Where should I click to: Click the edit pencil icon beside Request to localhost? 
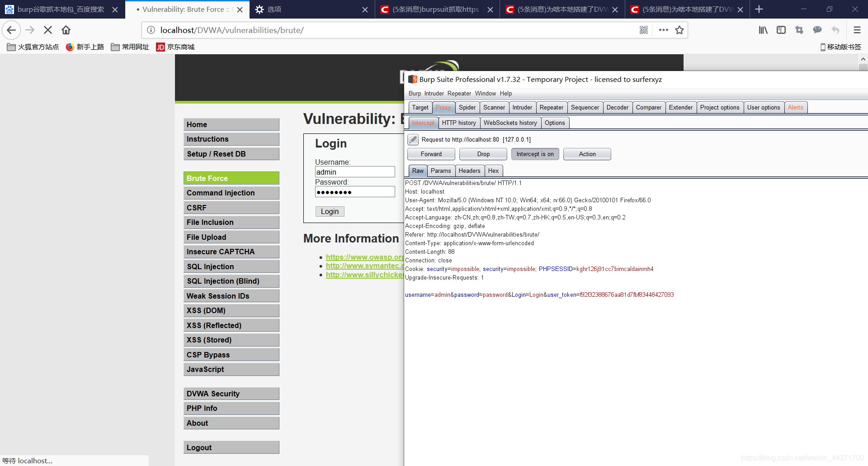413,139
